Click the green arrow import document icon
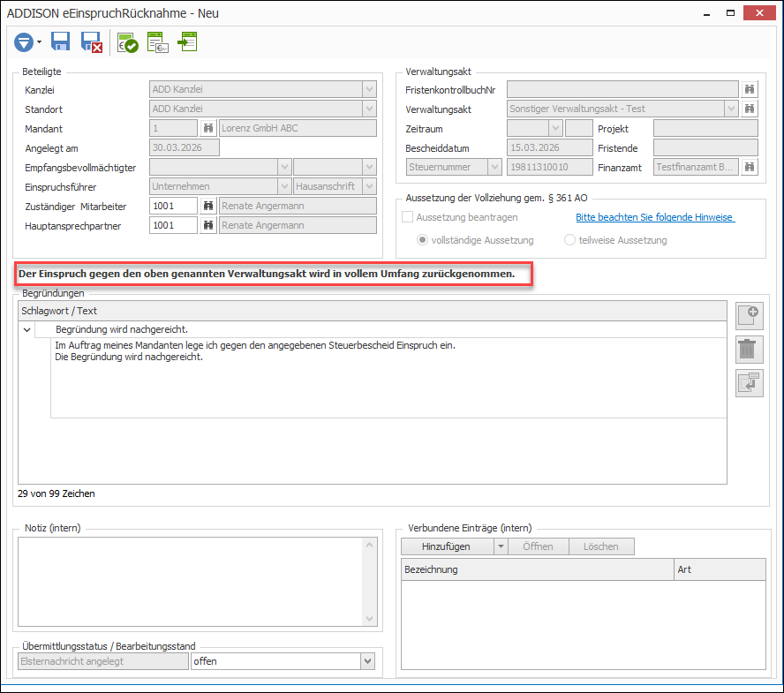 [187, 42]
